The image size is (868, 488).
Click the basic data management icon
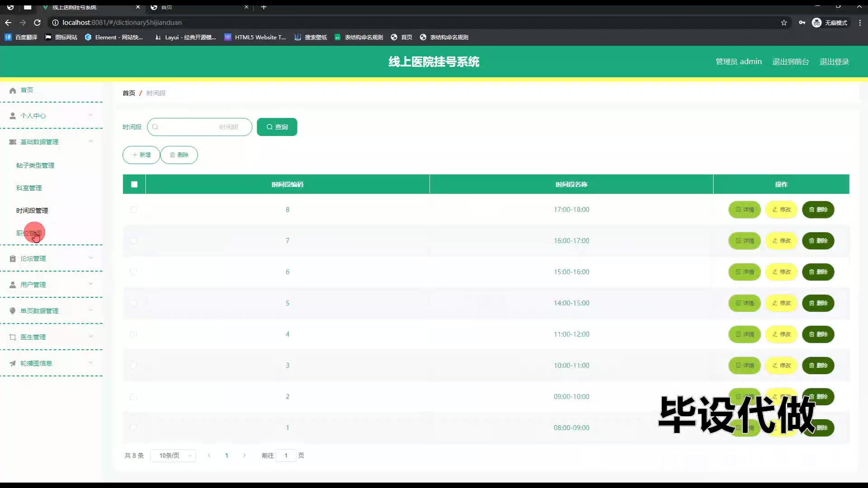pos(13,142)
